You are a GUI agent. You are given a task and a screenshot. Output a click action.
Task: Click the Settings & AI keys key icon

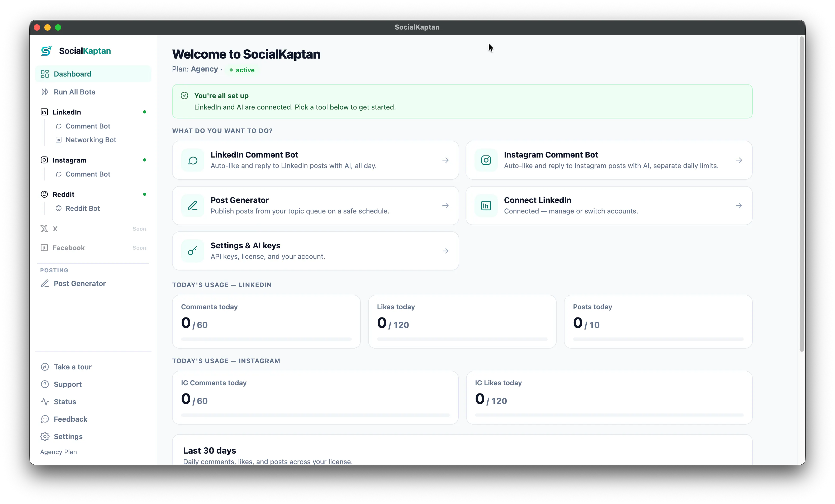coord(193,251)
